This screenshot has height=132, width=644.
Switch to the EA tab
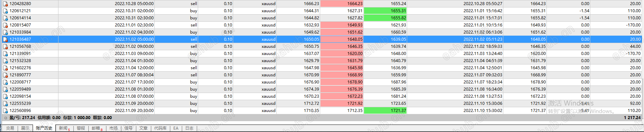pyautogui.click(x=176, y=128)
